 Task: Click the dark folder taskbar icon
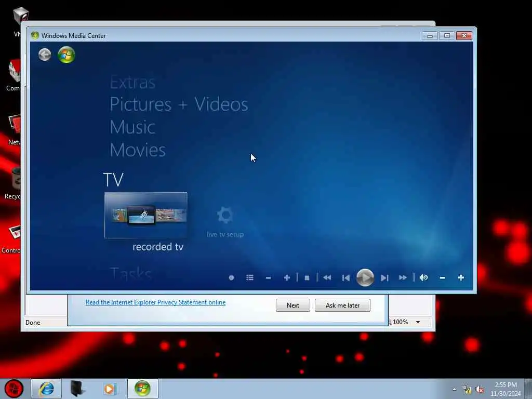coord(77,389)
